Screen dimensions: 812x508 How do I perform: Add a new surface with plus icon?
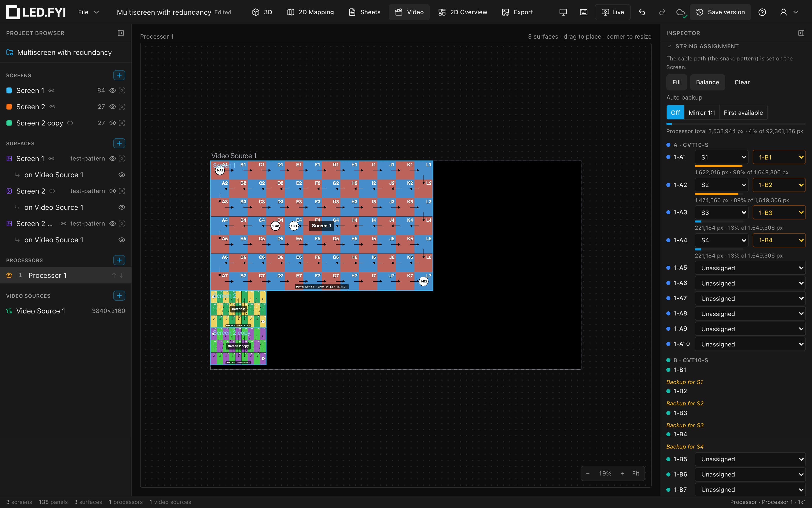tap(119, 144)
